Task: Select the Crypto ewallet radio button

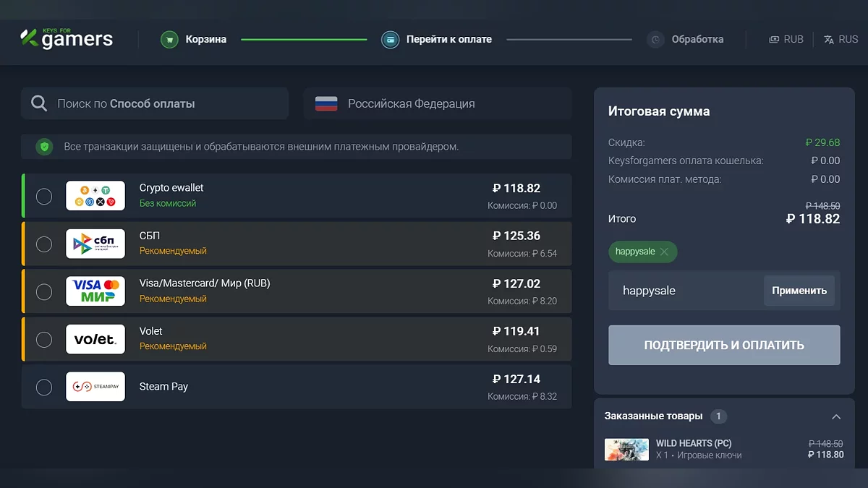Action: coord(44,196)
